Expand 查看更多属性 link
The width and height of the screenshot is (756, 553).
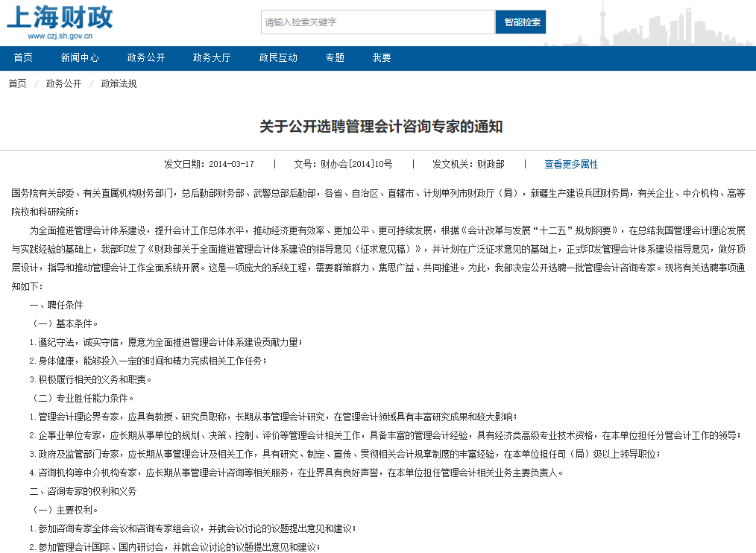[x=571, y=164]
